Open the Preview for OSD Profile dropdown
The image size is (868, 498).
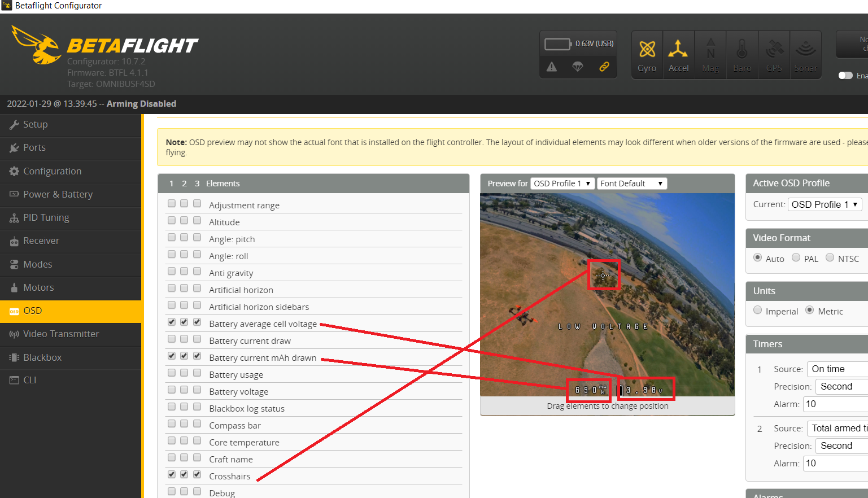tap(562, 184)
